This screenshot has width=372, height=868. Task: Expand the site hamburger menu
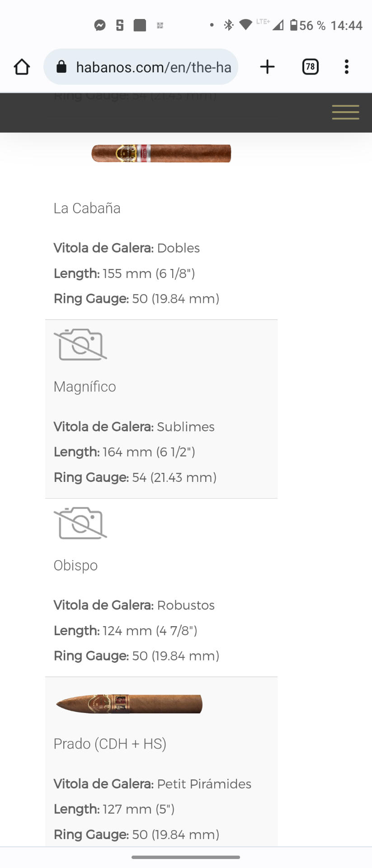coord(346,112)
